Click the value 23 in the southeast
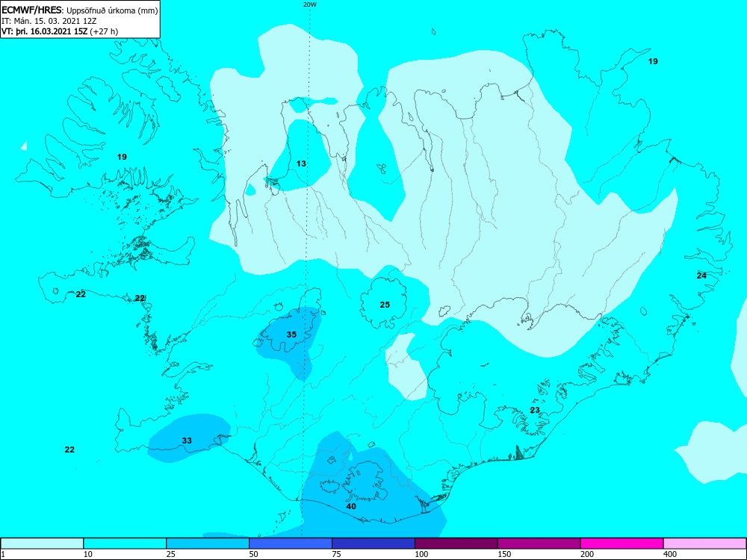The height and width of the screenshot is (560, 747). click(x=535, y=410)
